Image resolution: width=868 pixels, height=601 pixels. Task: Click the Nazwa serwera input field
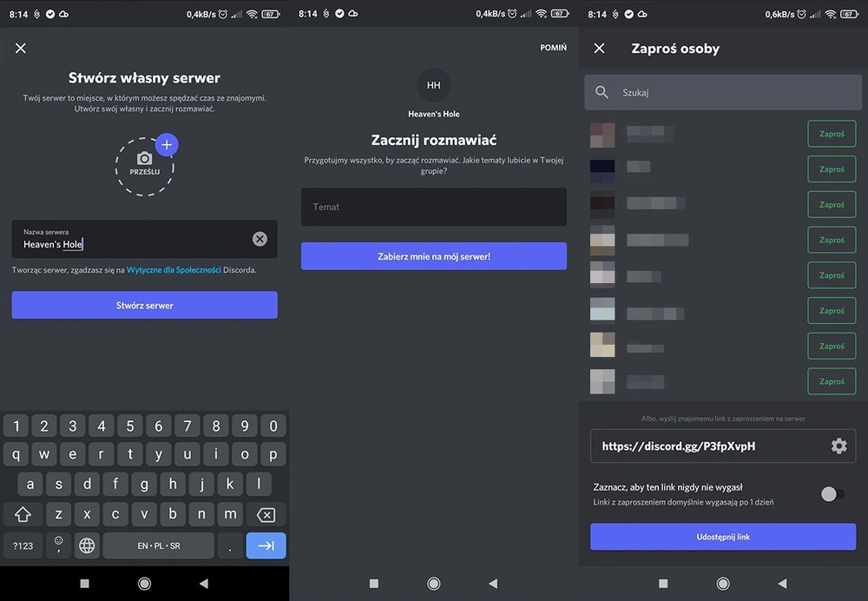(x=144, y=239)
